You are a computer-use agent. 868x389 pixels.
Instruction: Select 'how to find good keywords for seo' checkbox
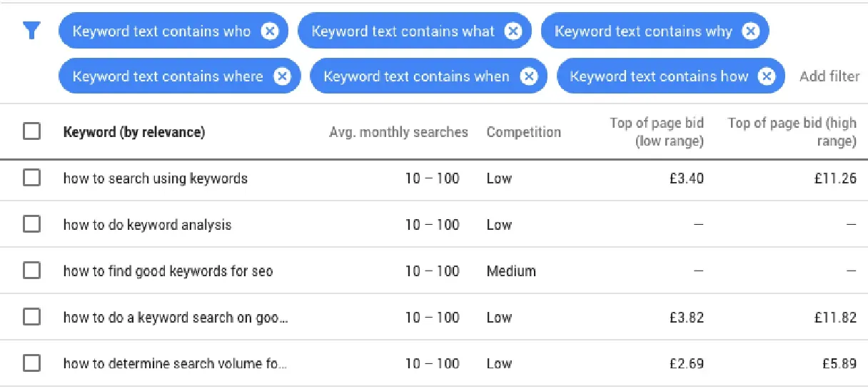coord(32,271)
